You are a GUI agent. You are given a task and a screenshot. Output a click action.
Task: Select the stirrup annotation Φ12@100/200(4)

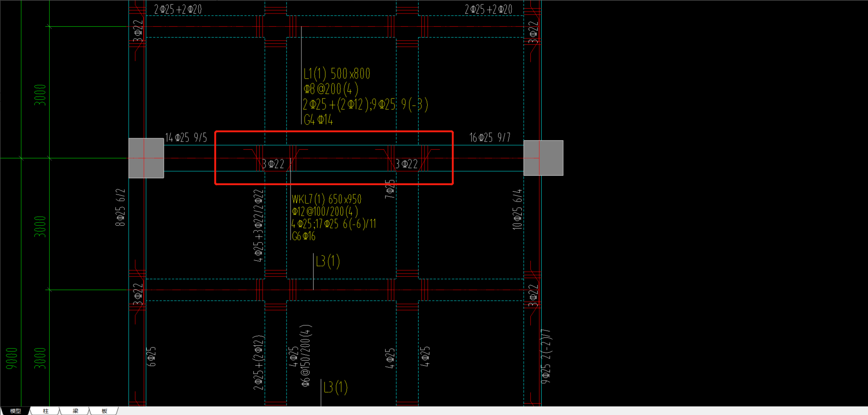pyautogui.click(x=324, y=212)
